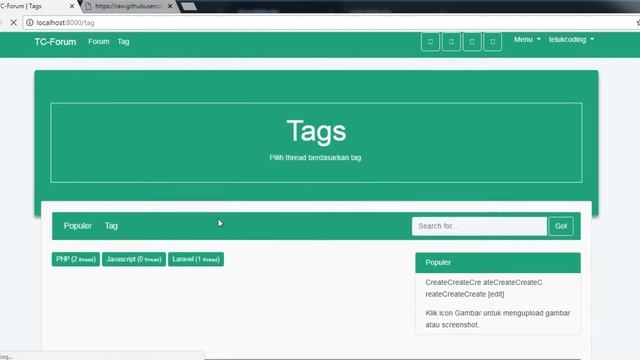
Task: Open the Laravel (1 thread) tag
Action: [196, 259]
